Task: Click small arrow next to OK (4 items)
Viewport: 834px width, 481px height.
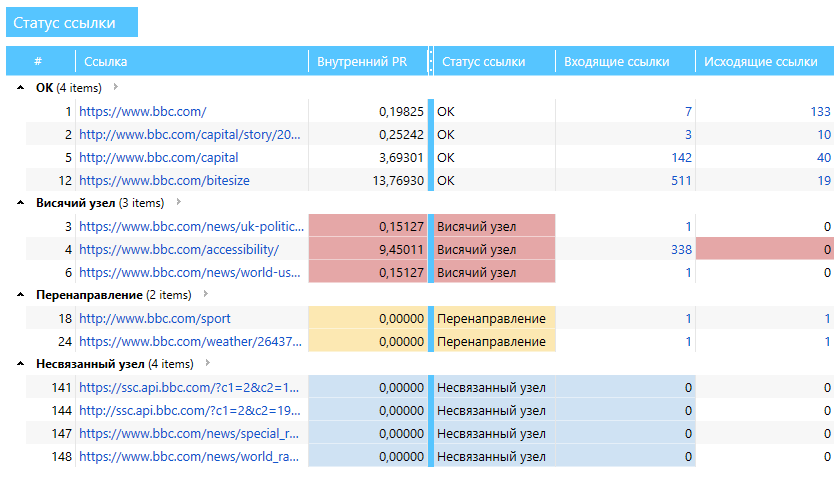Action: (x=115, y=87)
